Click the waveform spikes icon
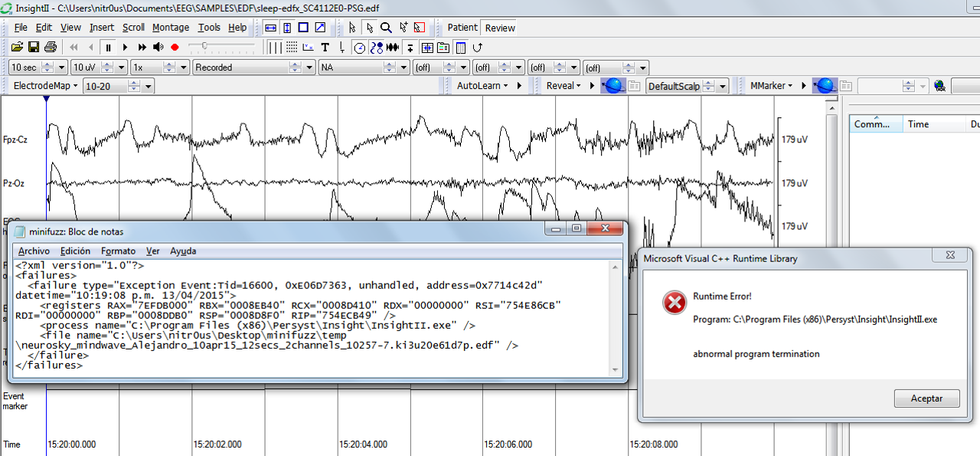The height and width of the screenshot is (456, 980). (x=393, y=48)
